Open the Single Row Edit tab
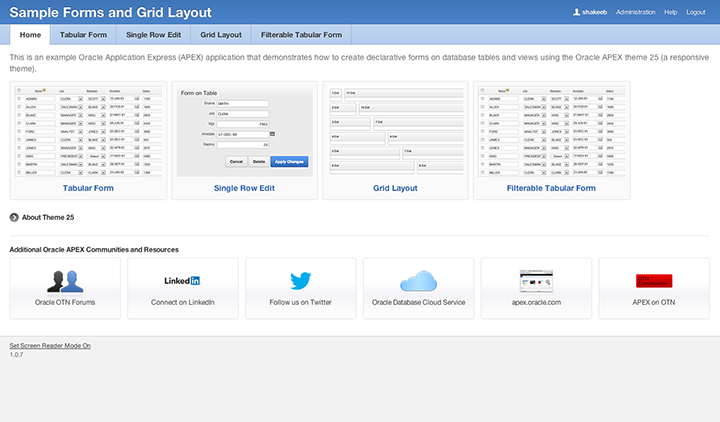720x422 pixels. [x=153, y=34]
